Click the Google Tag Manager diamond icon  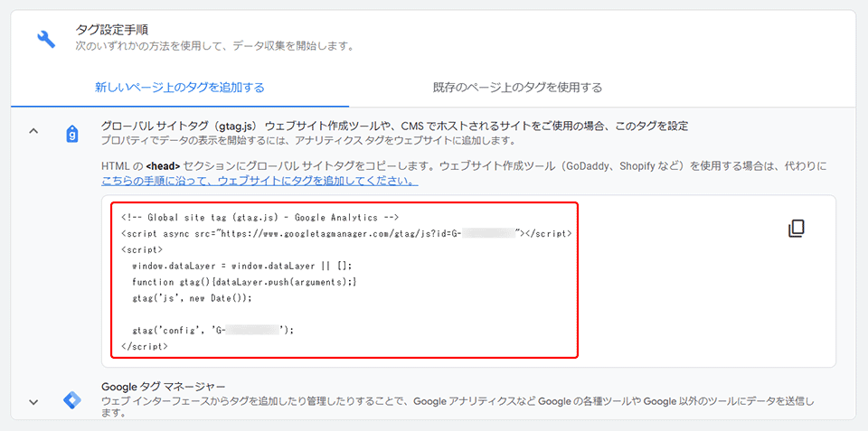coord(72,400)
